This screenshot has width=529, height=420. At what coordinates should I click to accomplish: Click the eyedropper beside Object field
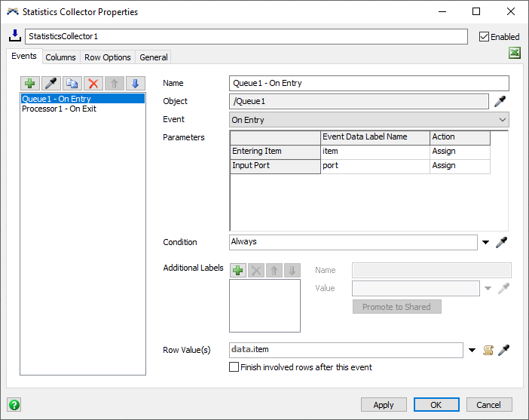coord(500,102)
